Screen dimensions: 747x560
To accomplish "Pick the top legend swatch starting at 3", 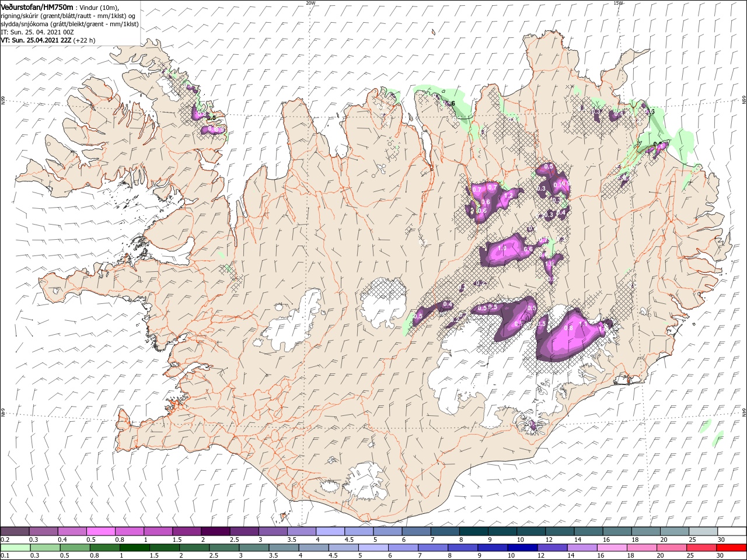I will 273,531.
